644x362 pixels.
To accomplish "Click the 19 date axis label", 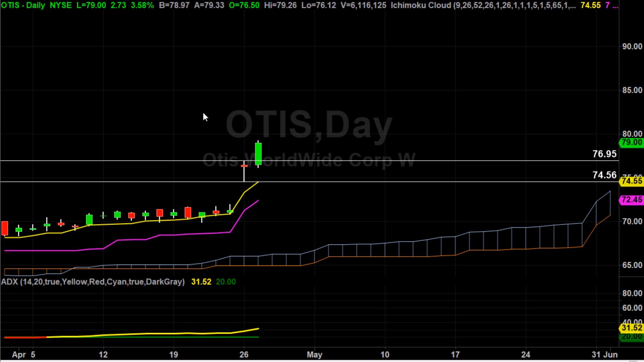I will point(173,355).
